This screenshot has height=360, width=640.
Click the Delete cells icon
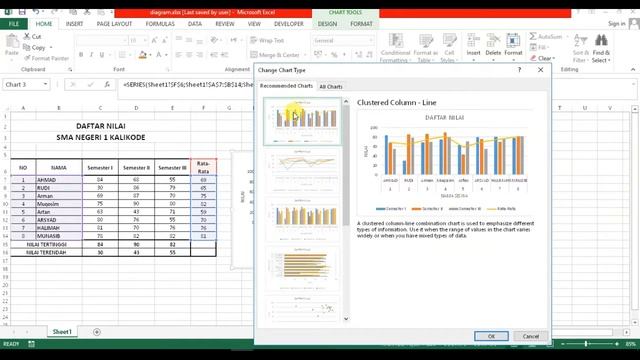pos(493,41)
